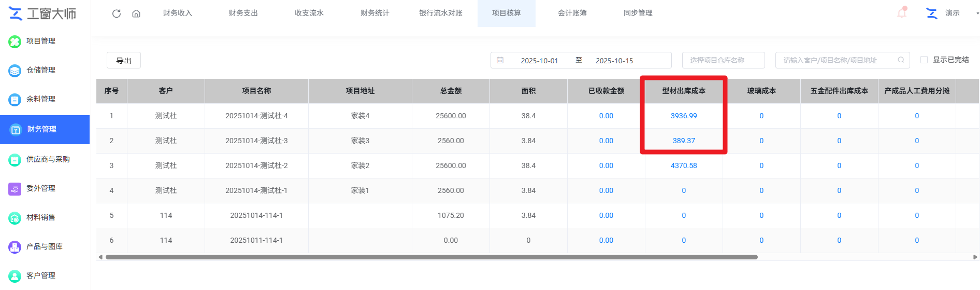Click horizontal scrollbar thumb under table
Image resolution: width=980 pixels, height=290 pixels.
tap(431, 257)
